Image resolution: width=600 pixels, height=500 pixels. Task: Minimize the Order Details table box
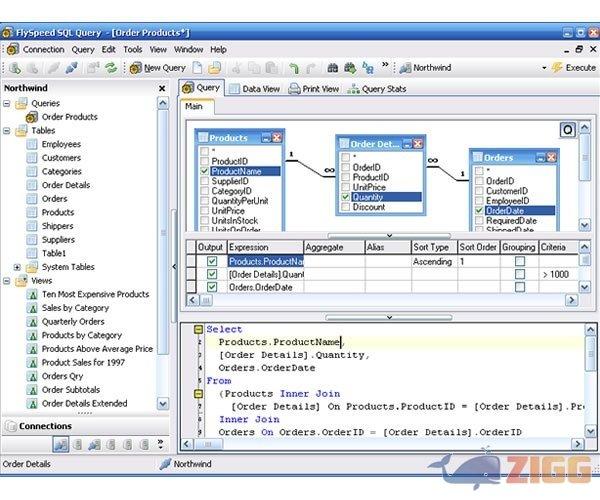(x=407, y=144)
